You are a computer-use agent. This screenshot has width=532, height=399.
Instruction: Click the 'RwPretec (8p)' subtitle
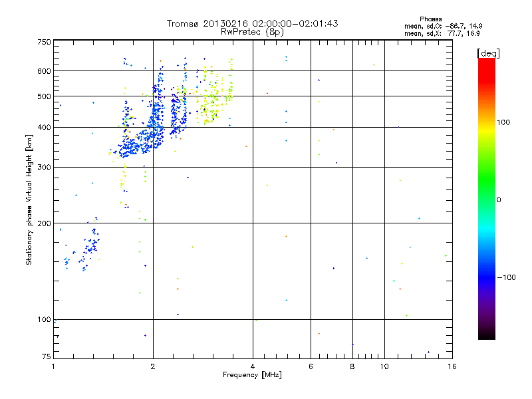(x=252, y=32)
